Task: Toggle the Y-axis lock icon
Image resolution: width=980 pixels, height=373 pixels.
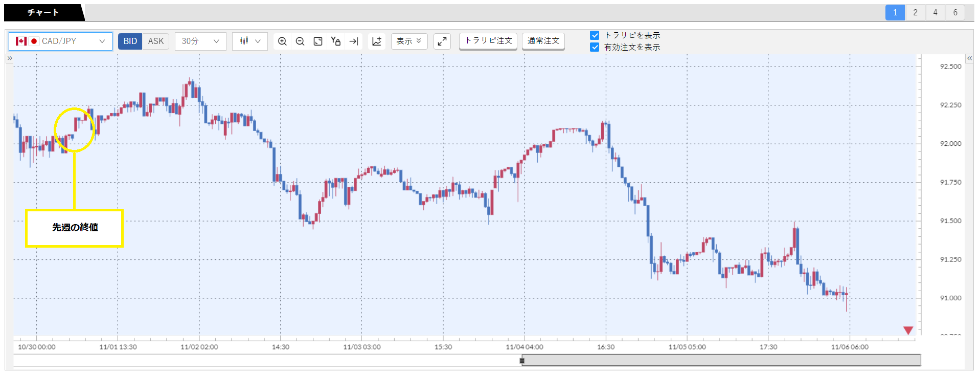Action: point(336,41)
